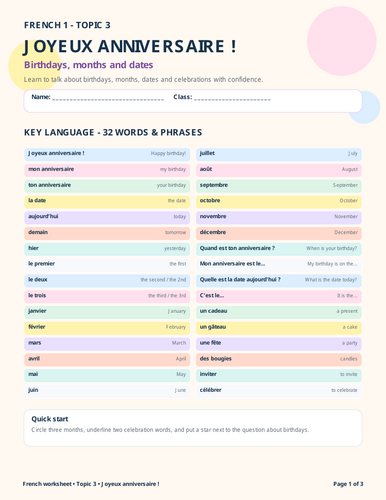The width and height of the screenshot is (386, 500).
Task: Click the word 'juillet'
Action: [x=207, y=153]
